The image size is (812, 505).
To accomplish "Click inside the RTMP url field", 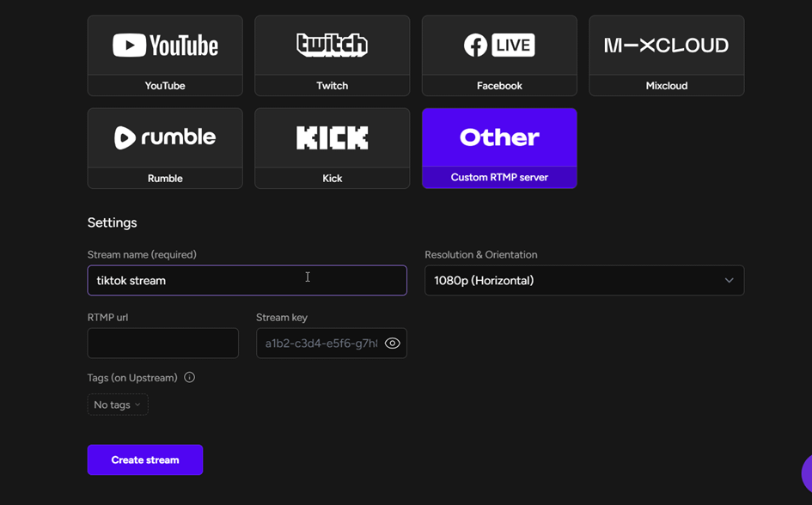I will tap(162, 343).
